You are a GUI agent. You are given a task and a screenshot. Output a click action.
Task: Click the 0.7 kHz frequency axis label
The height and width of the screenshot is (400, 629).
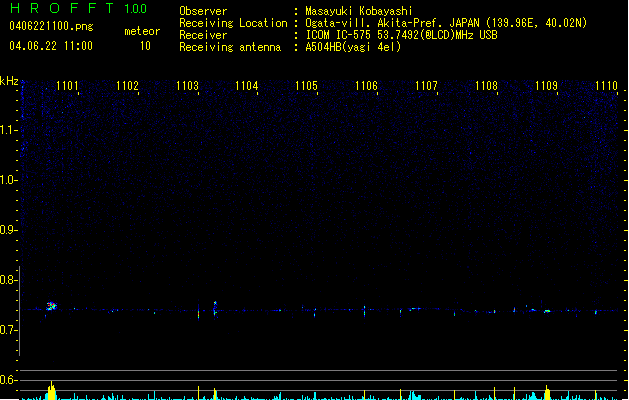click(x=8, y=330)
